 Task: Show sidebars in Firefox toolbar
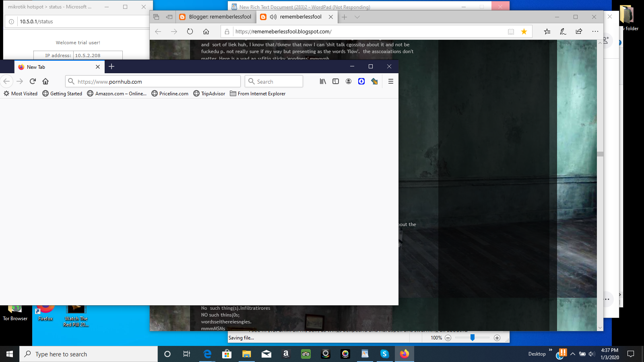(x=336, y=81)
